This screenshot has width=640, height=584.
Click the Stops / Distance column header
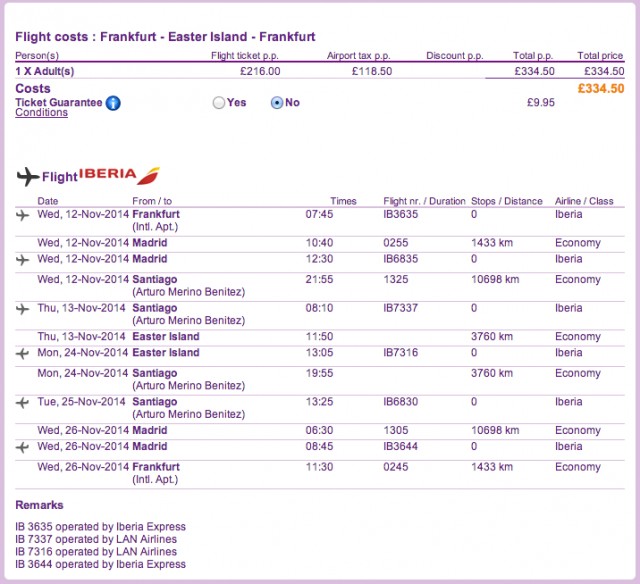tap(507, 201)
